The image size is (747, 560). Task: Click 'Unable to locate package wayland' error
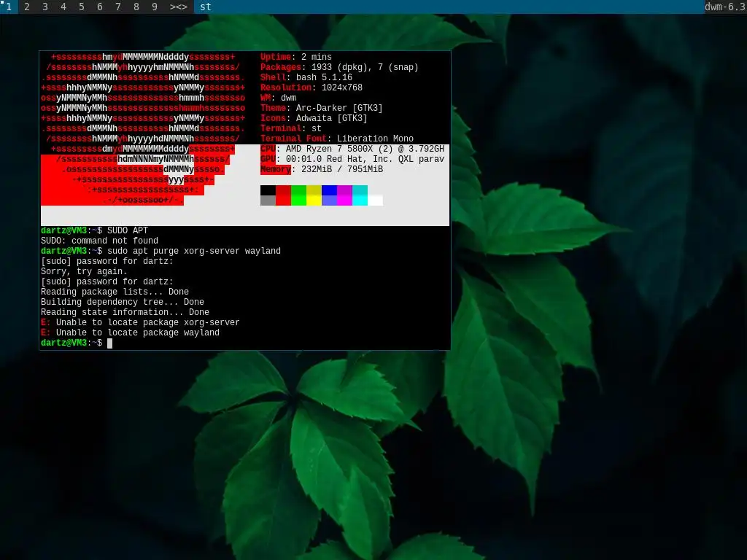130,332
